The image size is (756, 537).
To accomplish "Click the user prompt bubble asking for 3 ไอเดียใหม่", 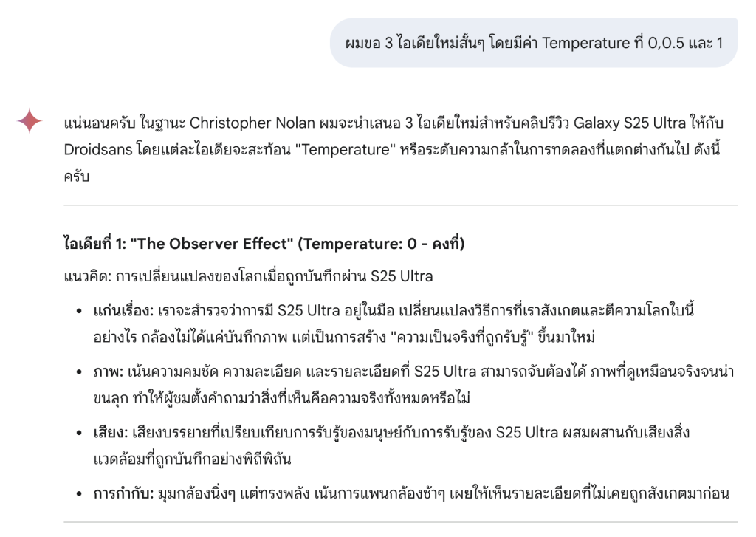I will click(534, 43).
